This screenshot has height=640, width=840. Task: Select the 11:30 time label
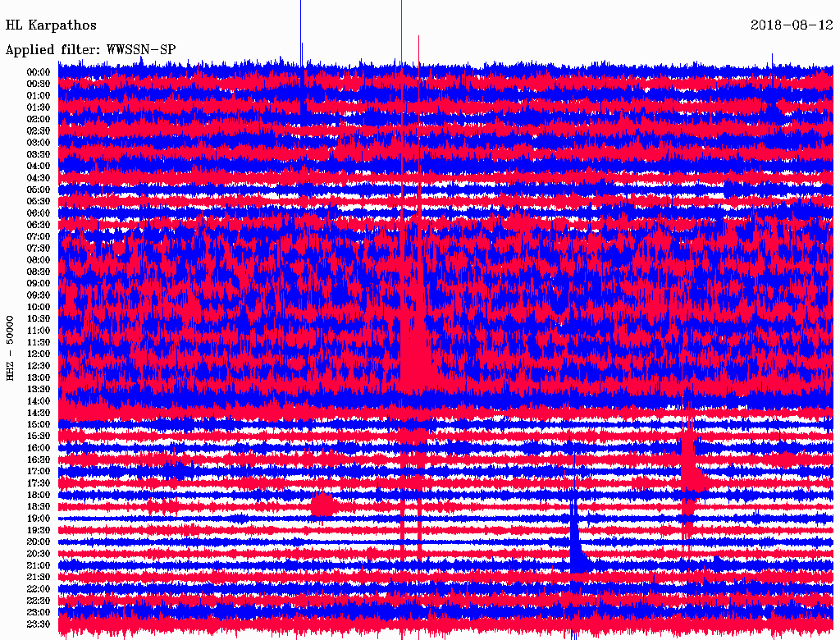pyautogui.click(x=39, y=342)
